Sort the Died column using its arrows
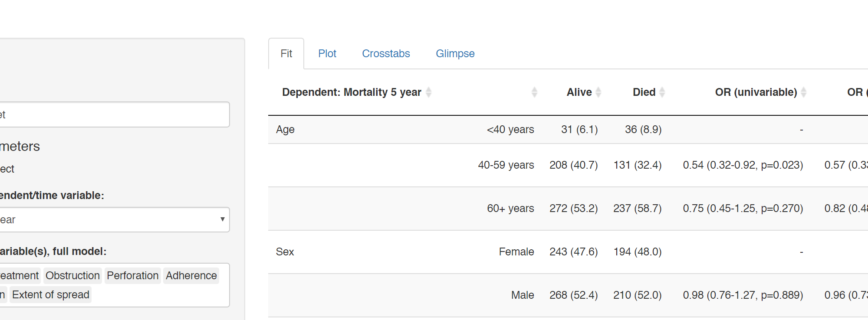Viewport: 868px width, 320px height. pyautogui.click(x=662, y=92)
